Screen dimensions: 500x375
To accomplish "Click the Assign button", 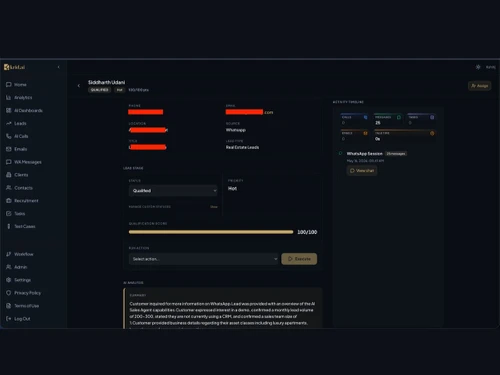I will [479, 86].
